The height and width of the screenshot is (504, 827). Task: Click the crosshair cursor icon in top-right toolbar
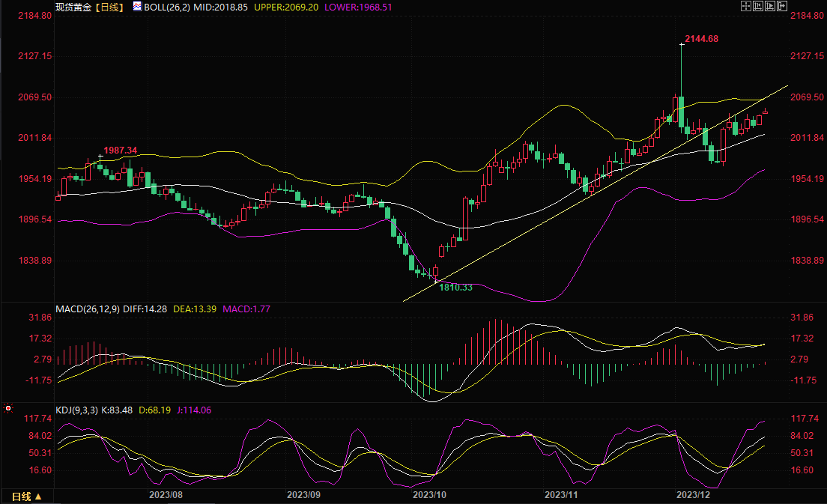[x=746, y=6]
